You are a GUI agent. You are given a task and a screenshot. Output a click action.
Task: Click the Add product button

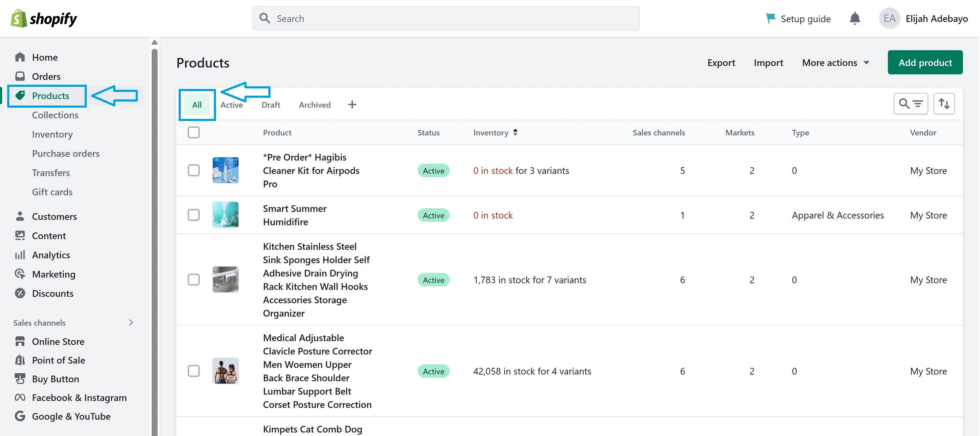pos(925,62)
